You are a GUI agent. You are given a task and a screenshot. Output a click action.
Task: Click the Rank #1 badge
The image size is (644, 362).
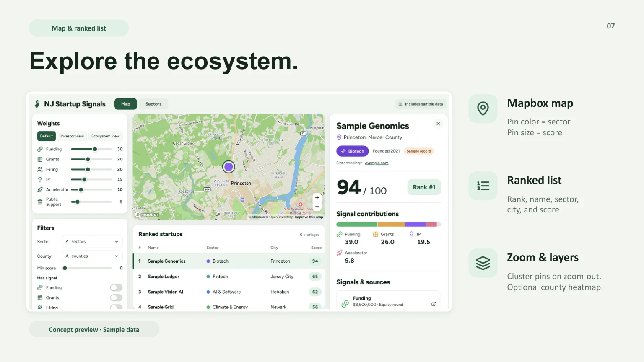tap(424, 187)
